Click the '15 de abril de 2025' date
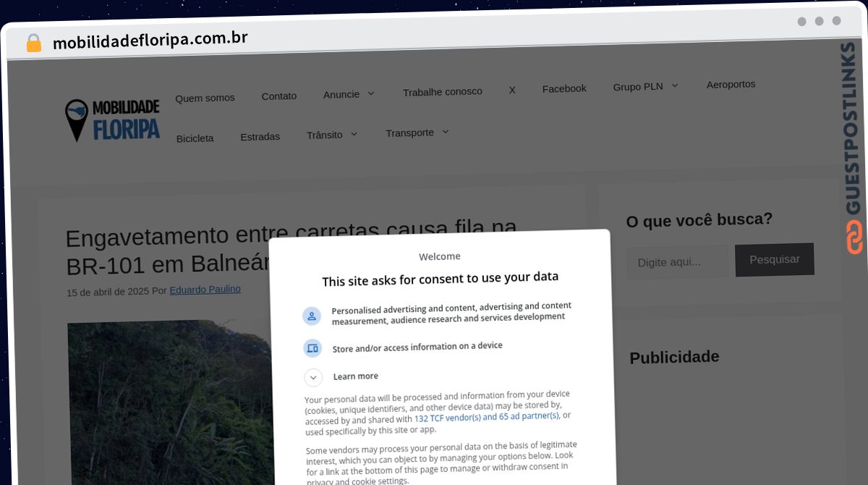This screenshot has height=485, width=868. (x=107, y=292)
